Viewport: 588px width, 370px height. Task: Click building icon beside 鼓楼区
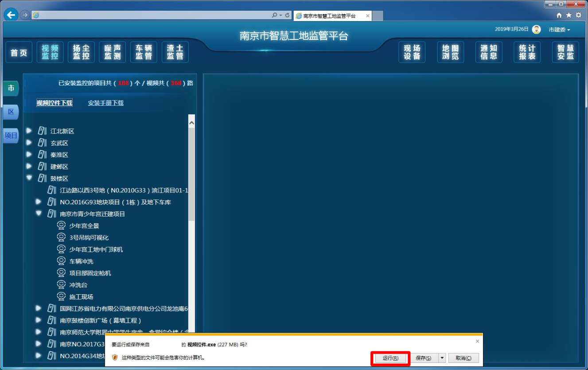click(x=42, y=178)
